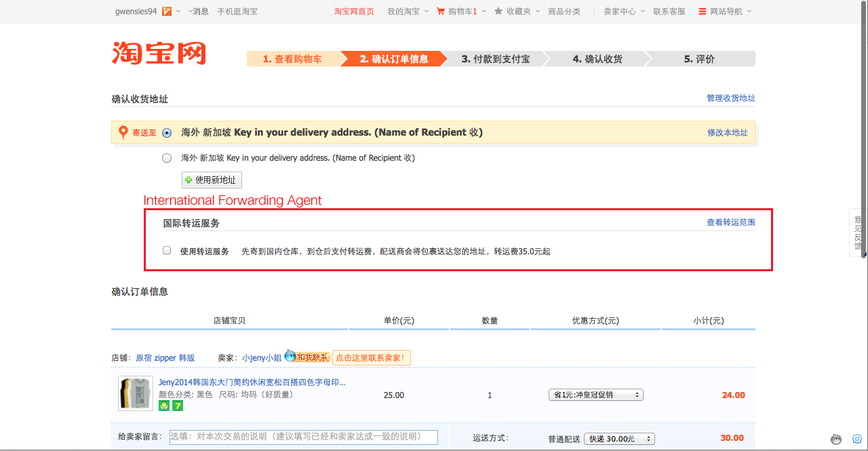Click the red site navigation menu icon
Viewport: 868px width, 451px height.
point(703,11)
